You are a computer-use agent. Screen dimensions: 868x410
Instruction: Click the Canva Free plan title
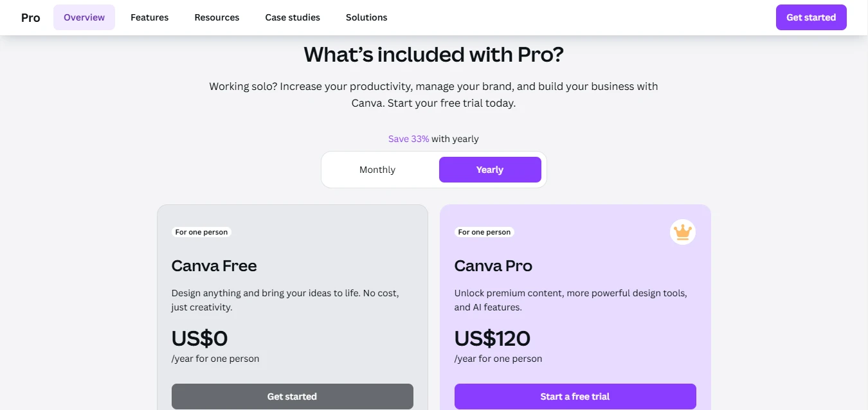point(214,265)
